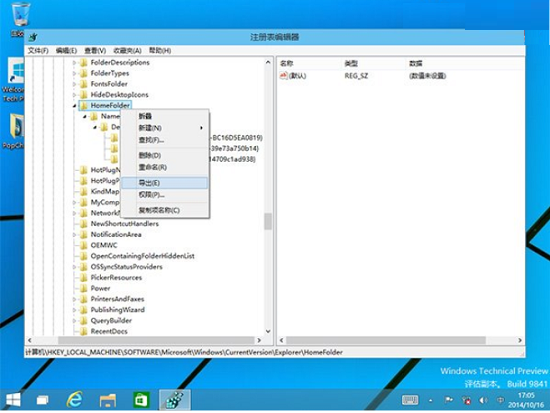Click the tree pane scroll-up arrow
This screenshot has height=413, width=550.
(x=268, y=62)
